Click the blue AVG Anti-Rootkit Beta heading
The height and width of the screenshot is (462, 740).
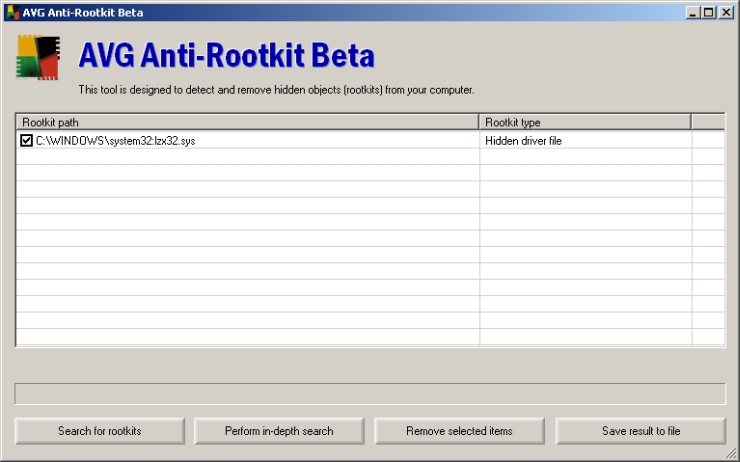pyautogui.click(x=226, y=56)
